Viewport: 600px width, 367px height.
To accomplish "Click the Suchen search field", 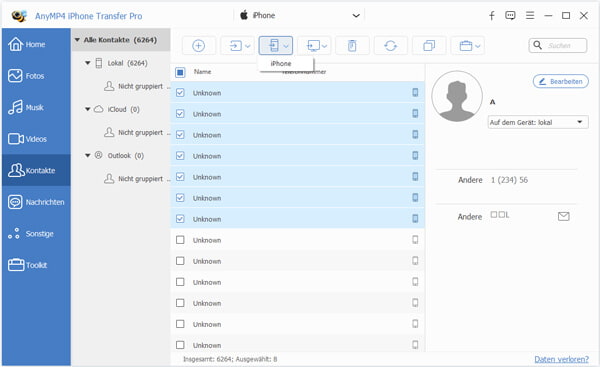I will click(558, 46).
